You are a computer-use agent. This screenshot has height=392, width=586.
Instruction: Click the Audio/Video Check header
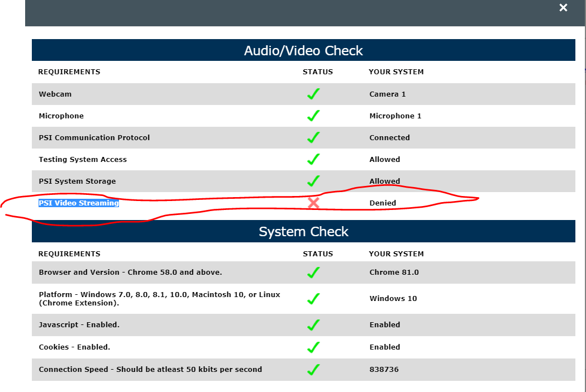303,50
